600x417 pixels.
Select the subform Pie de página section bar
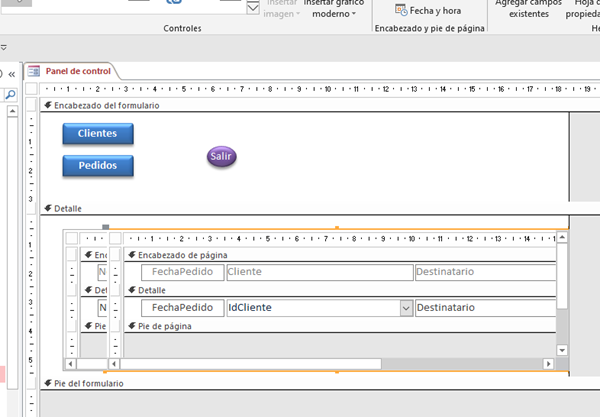[x=340, y=326]
